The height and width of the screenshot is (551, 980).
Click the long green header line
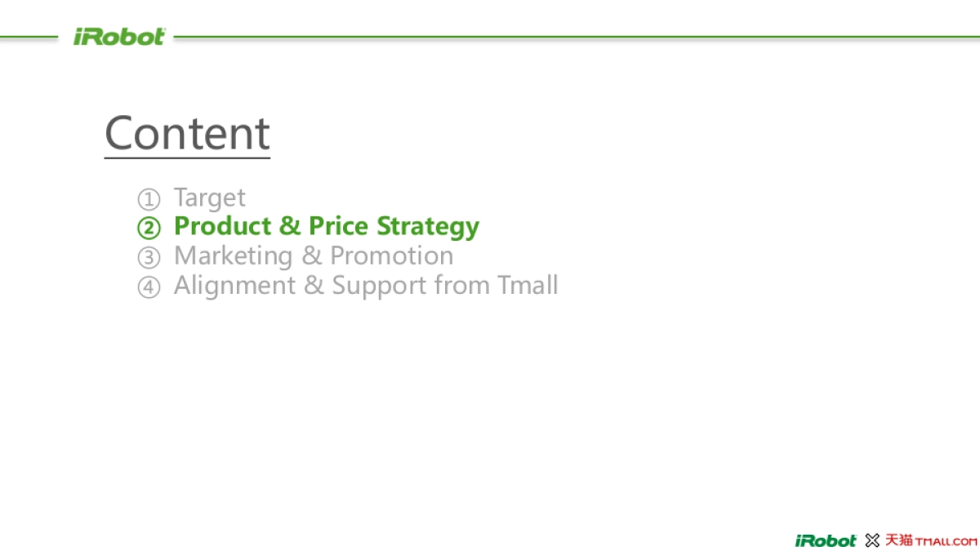pyautogui.click(x=572, y=37)
